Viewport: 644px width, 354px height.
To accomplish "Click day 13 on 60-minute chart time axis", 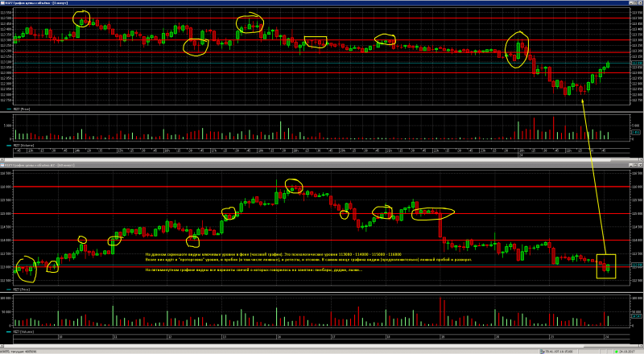I will [x=225, y=337].
